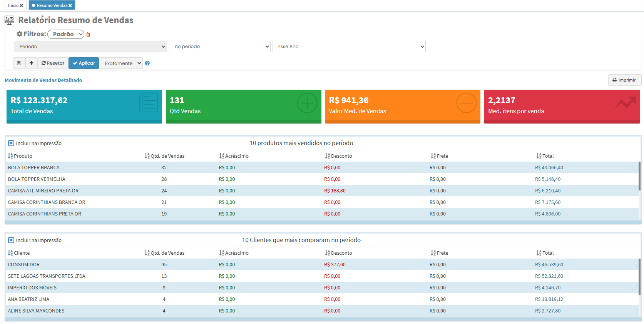Screen dimensions: 644x324
Task: Switch to the Inicio tab
Action: [13, 5]
